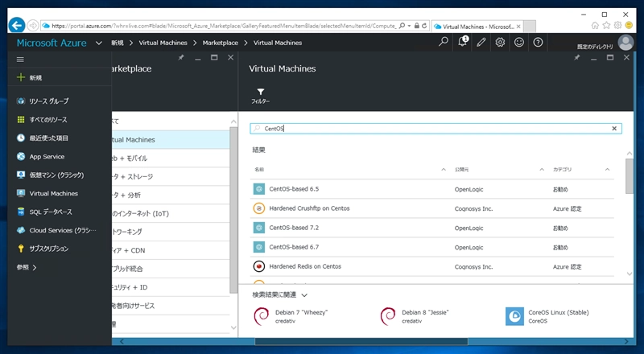
Task: Click the green plus 新規 icon
Action: coord(21,77)
